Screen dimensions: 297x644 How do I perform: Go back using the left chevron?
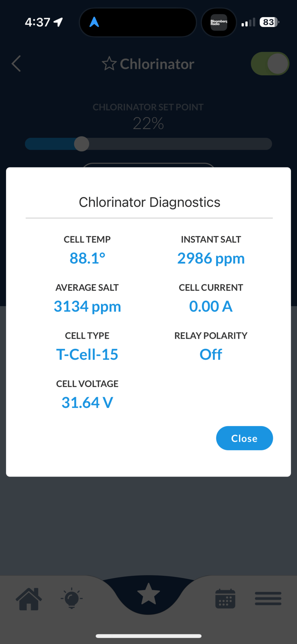coord(16,63)
